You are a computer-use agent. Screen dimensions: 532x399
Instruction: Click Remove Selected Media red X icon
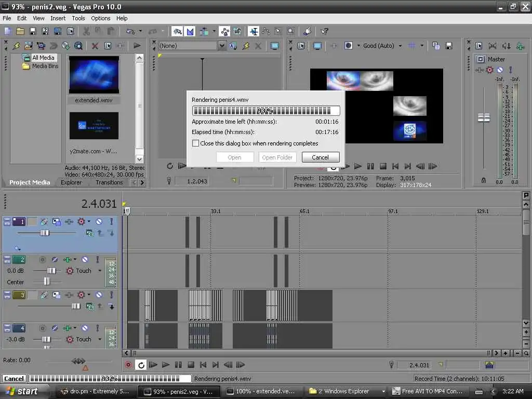[x=95, y=46]
